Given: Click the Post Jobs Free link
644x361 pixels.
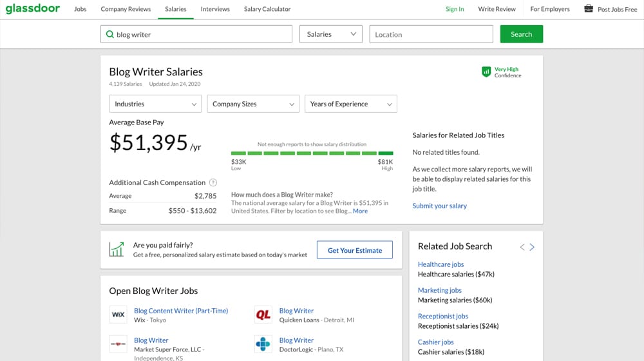Looking at the screenshot, I should (618, 10).
